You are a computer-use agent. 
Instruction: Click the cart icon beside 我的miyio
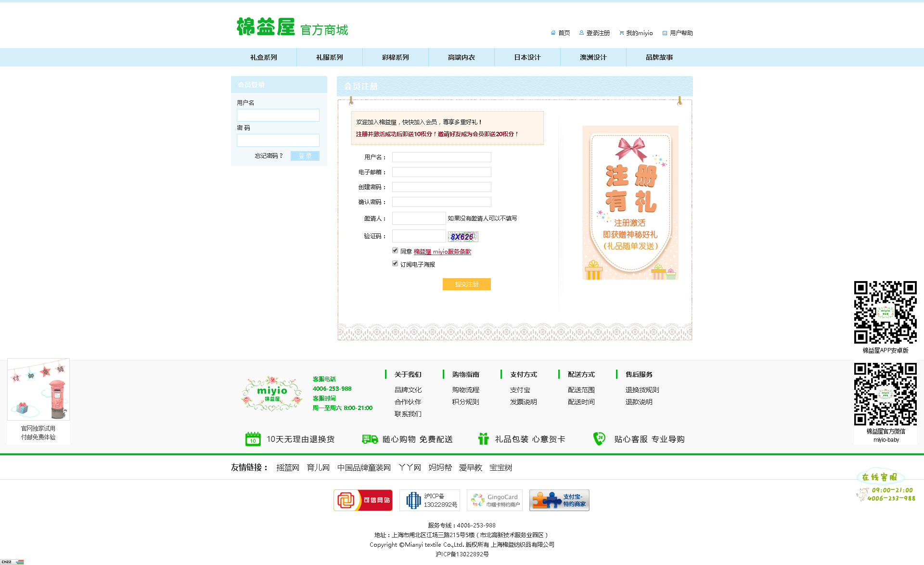pos(621,33)
